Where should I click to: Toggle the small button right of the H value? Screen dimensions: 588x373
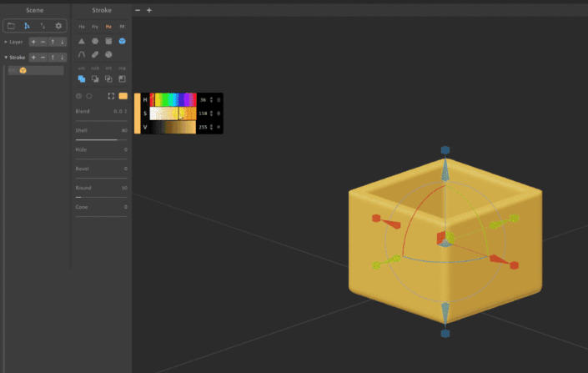(219, 99)
